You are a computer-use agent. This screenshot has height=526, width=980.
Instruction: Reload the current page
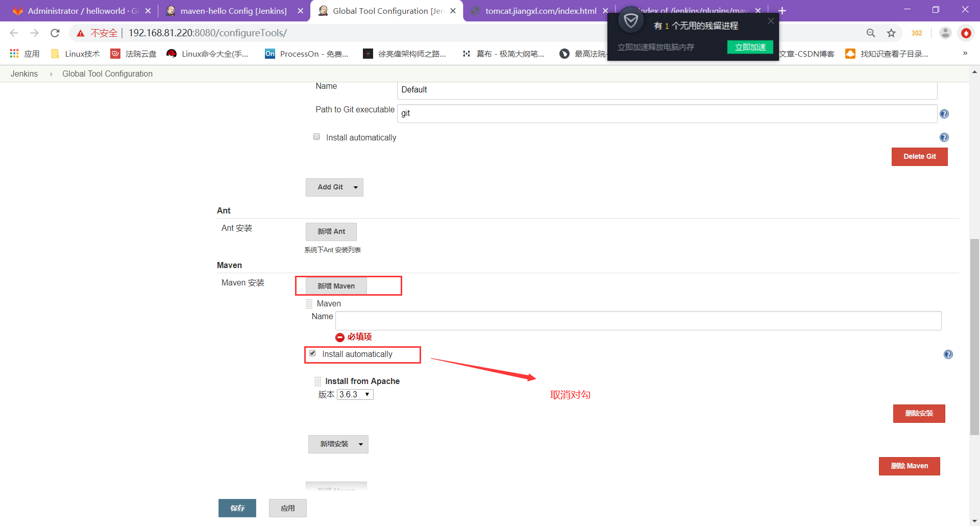pyautogui.click(x=55, y=33)
